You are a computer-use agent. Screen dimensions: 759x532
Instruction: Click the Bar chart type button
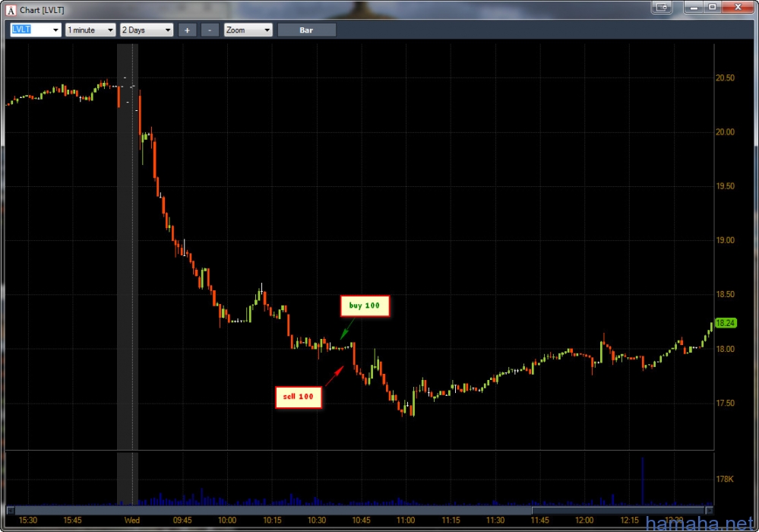(x=306, y=30)
